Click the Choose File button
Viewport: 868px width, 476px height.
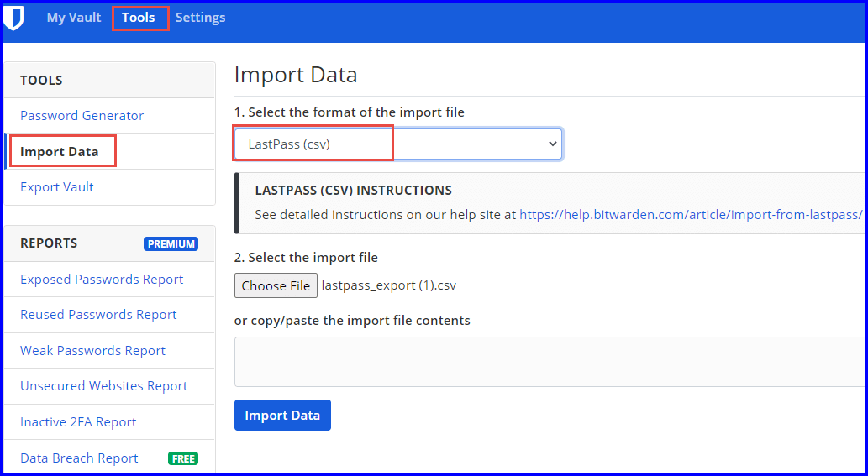(276, 285)
